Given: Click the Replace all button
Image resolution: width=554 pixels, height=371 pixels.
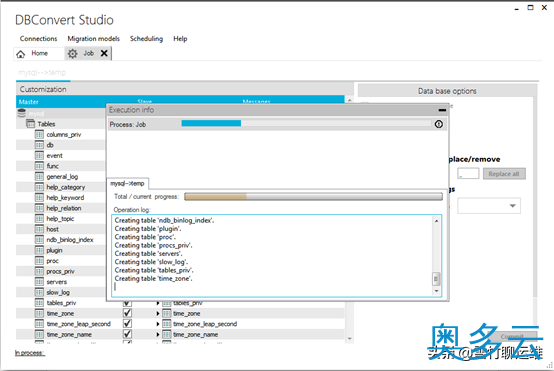Looking at the screenshot, I should [x=504, y=174].
